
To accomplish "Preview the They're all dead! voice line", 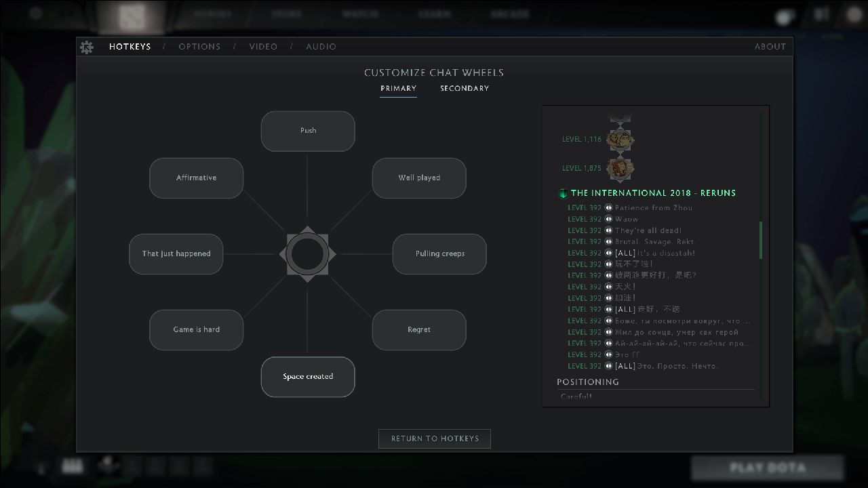I will 608,230.
